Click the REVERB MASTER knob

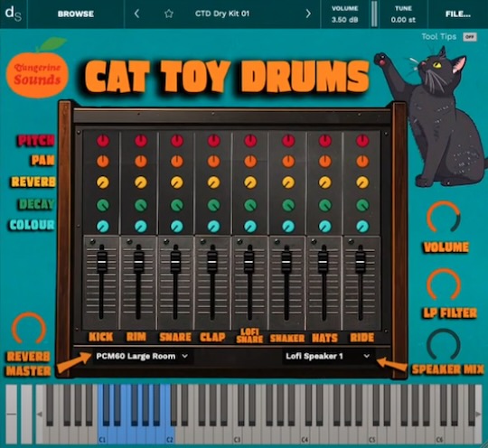(x=29, y=329)
